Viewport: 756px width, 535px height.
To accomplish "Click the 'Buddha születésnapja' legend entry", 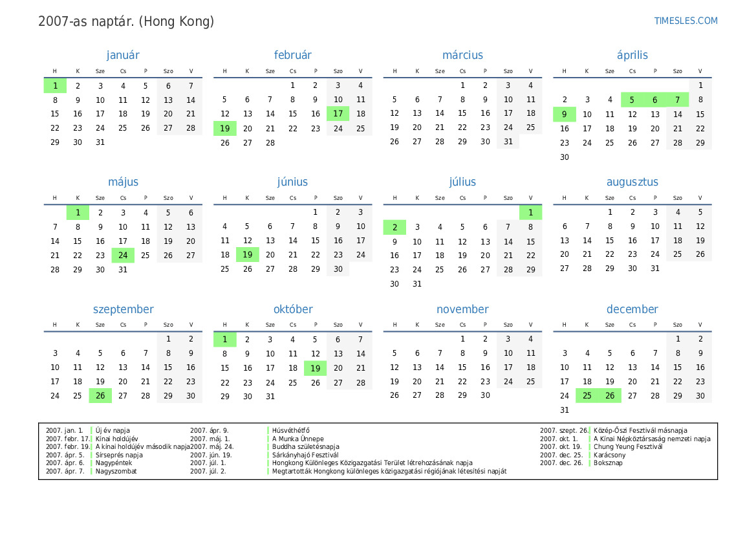I will [306, 447].
